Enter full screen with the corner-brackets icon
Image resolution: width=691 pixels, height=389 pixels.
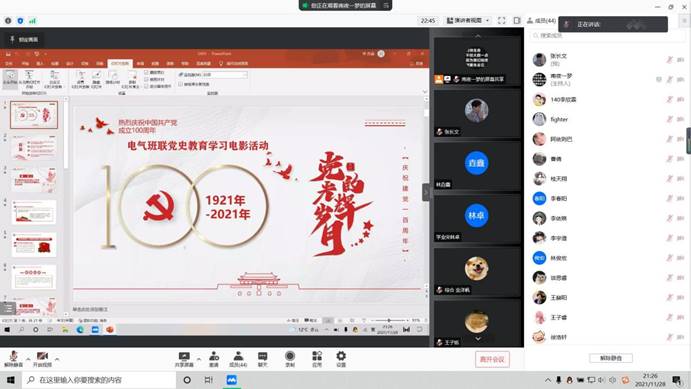(x=502, y=20)
